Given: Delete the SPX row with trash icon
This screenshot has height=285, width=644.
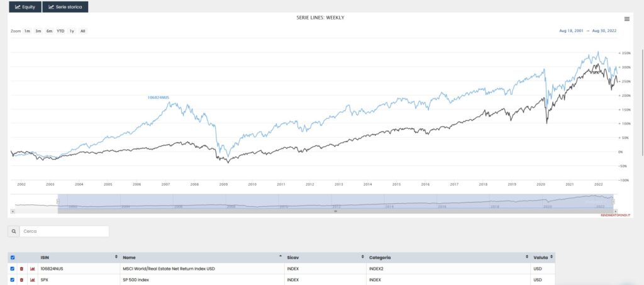Looking at the screenshot, I should click(21, 280).
